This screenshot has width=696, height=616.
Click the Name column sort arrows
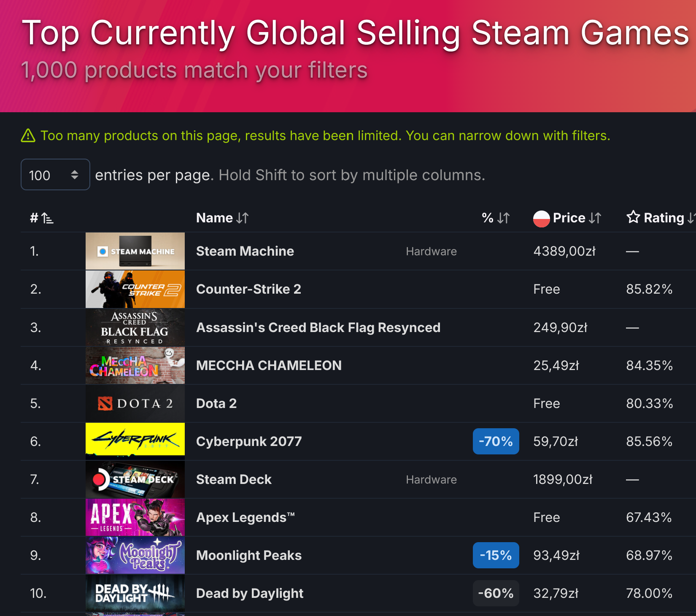242,218
